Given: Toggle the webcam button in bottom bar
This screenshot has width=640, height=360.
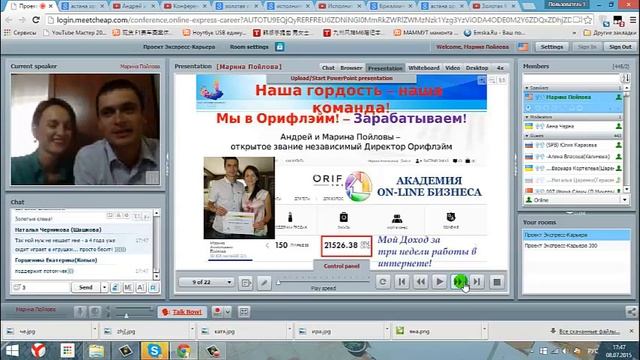Looking at the screenshot, I should (x=95, y=312).
